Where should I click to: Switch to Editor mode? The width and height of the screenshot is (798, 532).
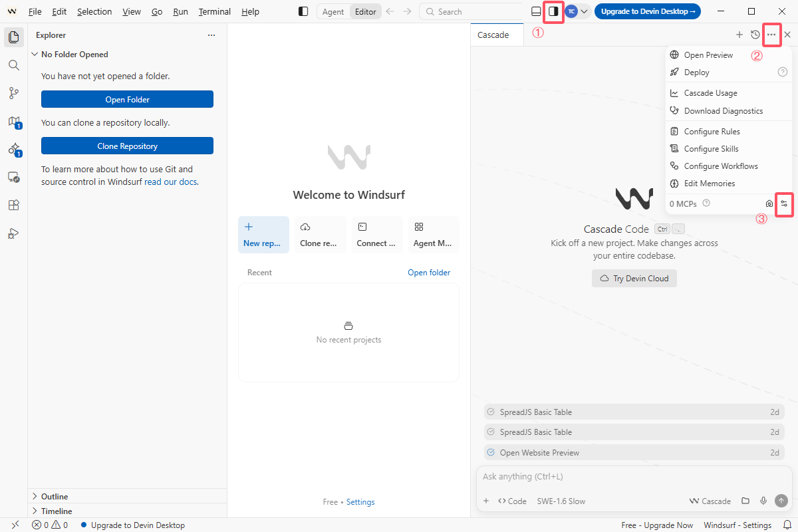click(365, 11)
